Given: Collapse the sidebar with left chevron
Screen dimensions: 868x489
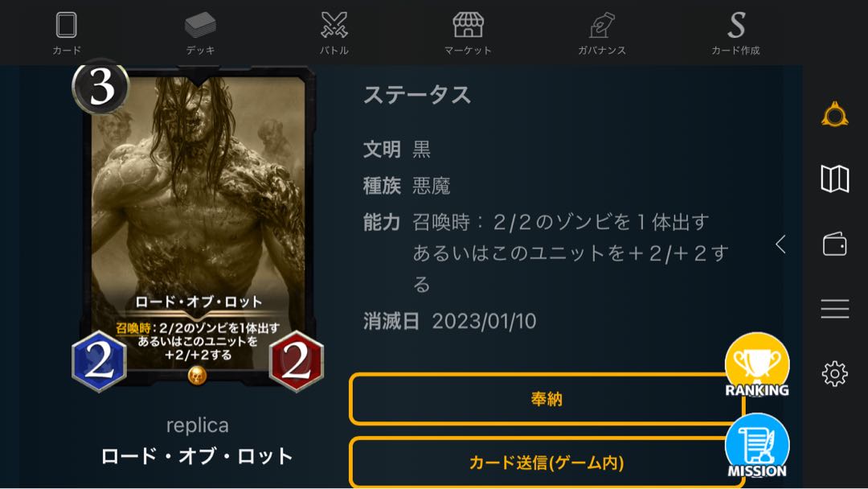Looking at the screenshot, I should pyautogui.click(x=780, y=244).
